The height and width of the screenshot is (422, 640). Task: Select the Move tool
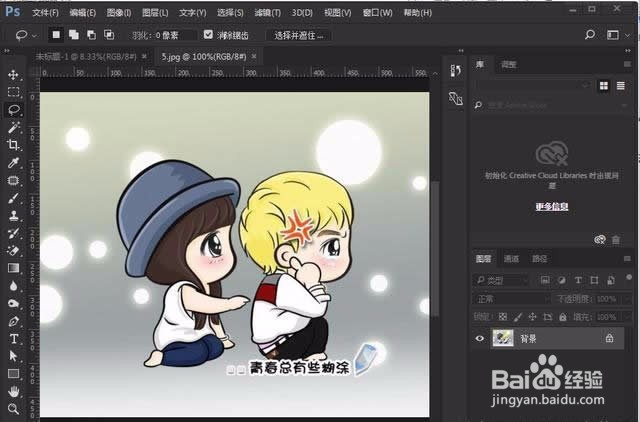click(x=13, y=75)
